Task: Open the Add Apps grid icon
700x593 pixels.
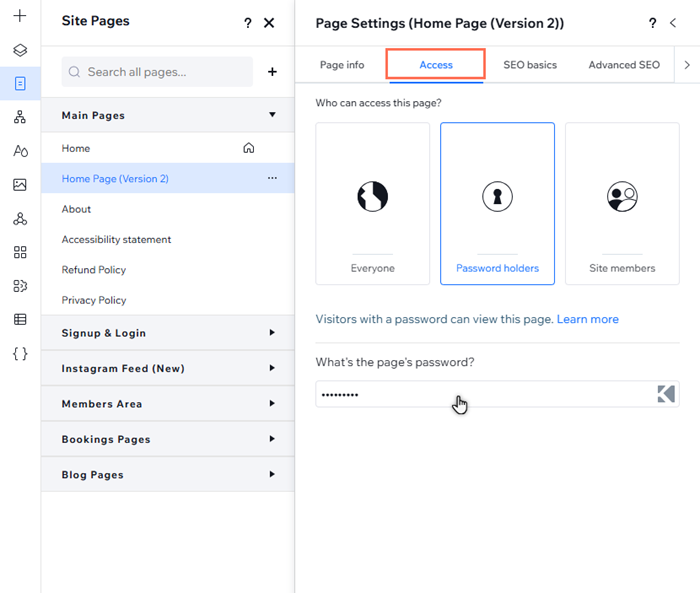Action: pos(20,252)
